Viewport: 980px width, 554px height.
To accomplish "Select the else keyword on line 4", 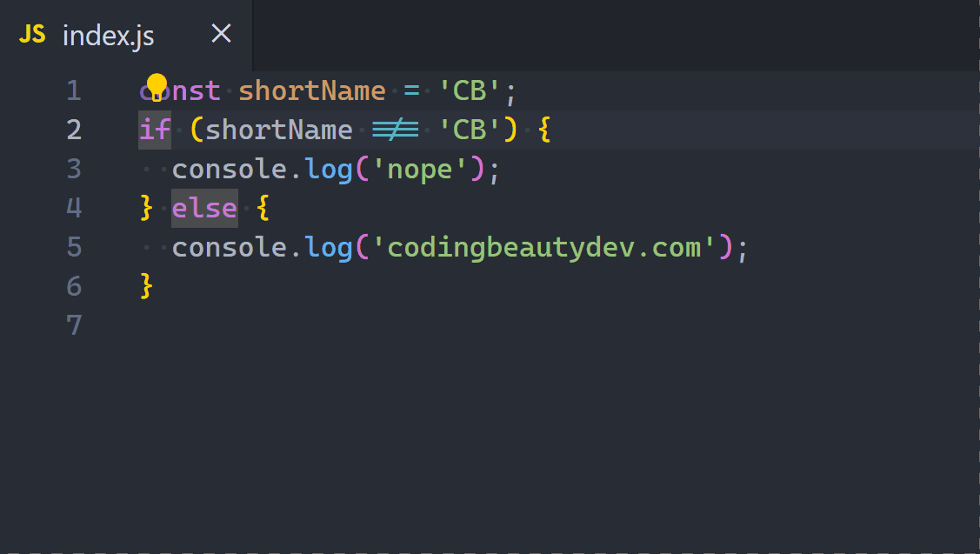I will [x=204, y=207].
